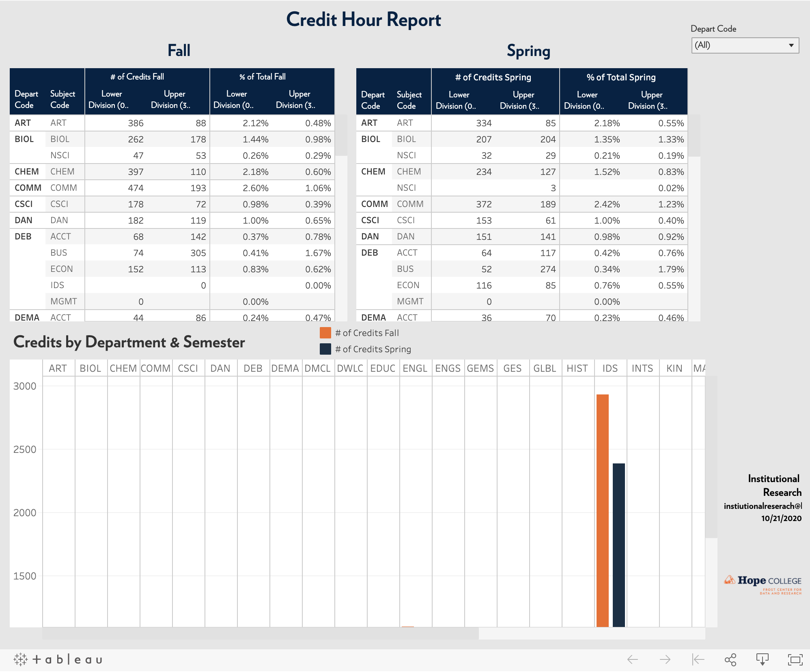Click the Undo arrow in toolbar
This screenshot has width=810, height=672.
633,660
